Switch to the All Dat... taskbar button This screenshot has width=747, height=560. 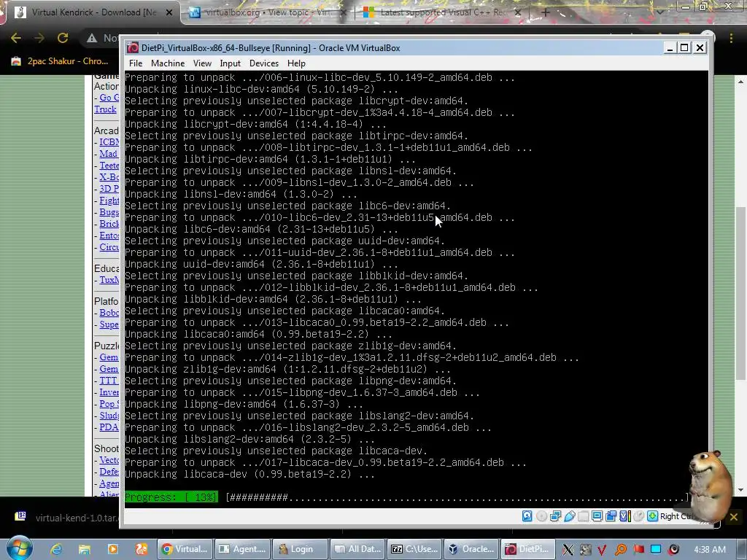(357, 549)
